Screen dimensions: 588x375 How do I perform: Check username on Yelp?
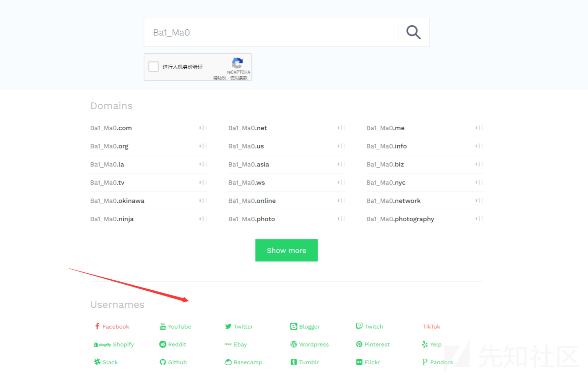[431, 344]
